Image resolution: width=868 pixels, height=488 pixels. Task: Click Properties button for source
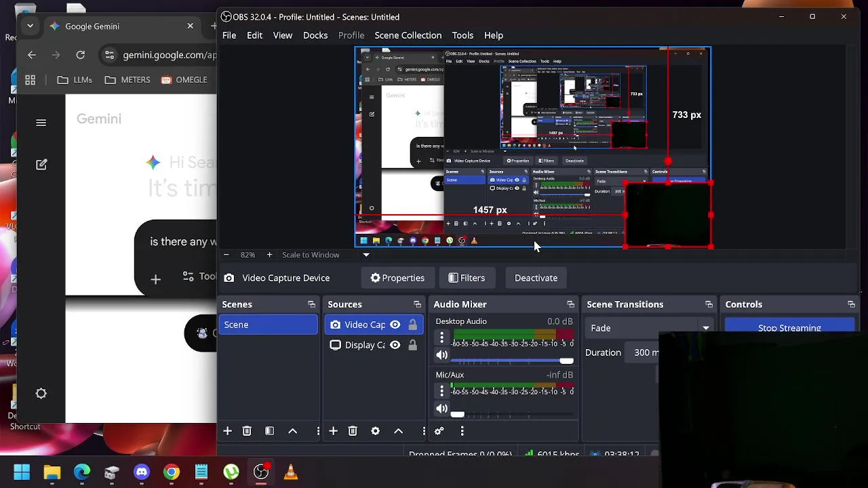click(x=397, y=278)
